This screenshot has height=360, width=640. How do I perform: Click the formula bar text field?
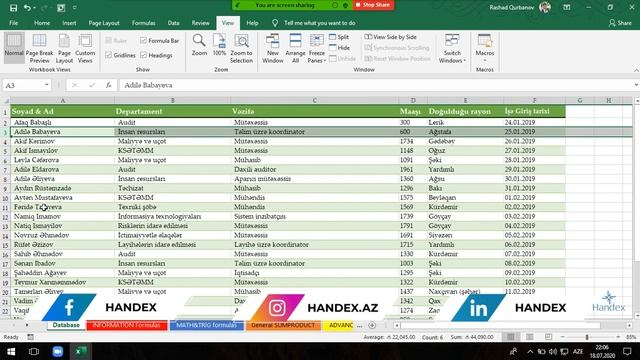(x=376, y=85)
